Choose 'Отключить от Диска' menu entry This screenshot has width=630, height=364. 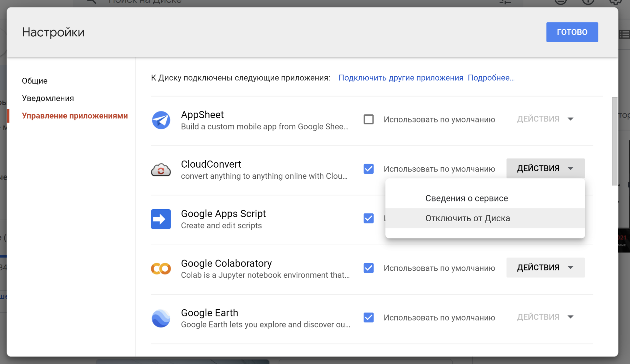(485, 218)
